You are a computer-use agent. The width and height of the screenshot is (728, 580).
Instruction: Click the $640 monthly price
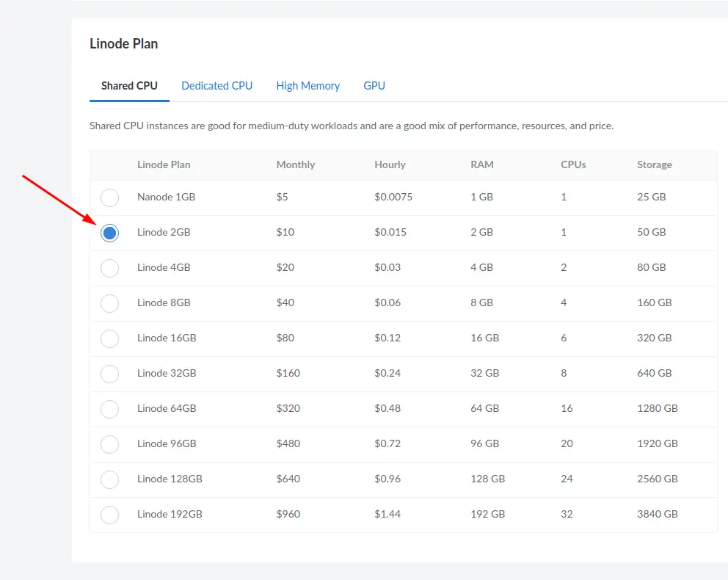click(x=288, y=479)
